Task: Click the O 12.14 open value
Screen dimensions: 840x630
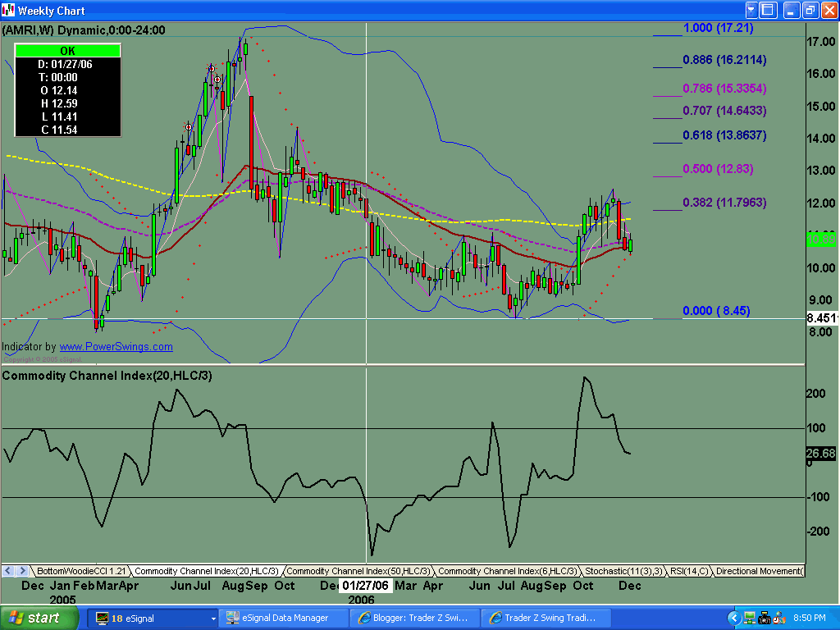Action: click(x=59, y=90)
